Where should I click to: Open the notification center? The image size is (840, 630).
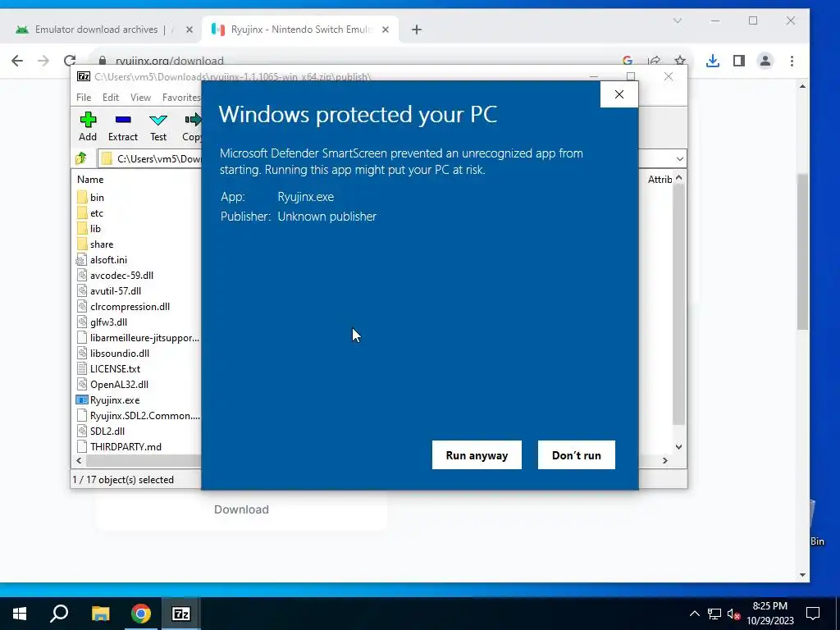pyautogui.click(x=813, y=614)
